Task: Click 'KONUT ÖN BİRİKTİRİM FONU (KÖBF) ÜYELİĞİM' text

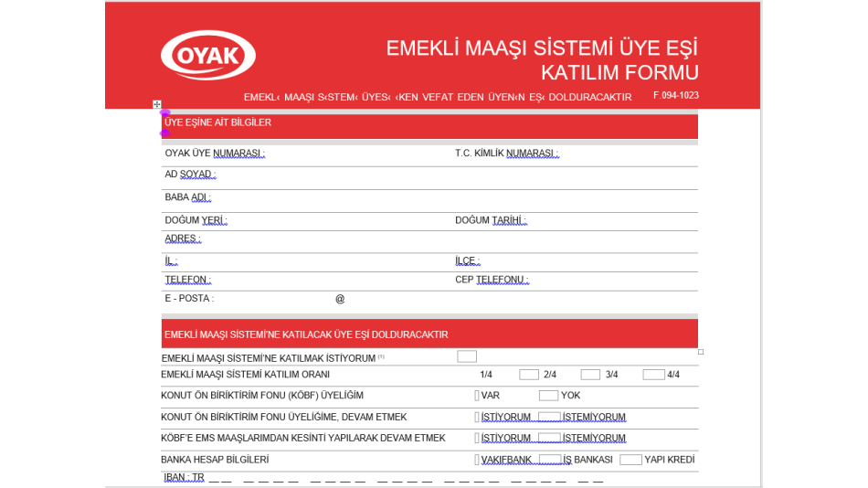Action: [262, 396]
